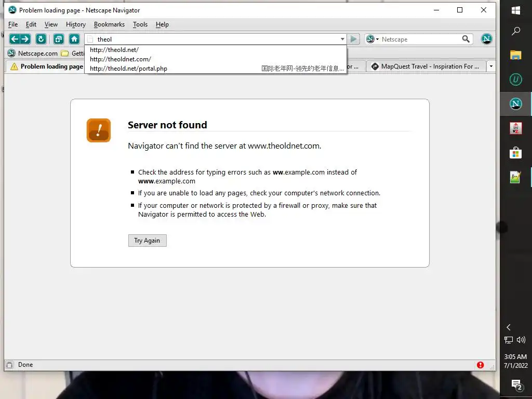The height and width of the screenshot is (399, 532).
Task: Open the green circular U taskbar app
Action: coord(516,79)
